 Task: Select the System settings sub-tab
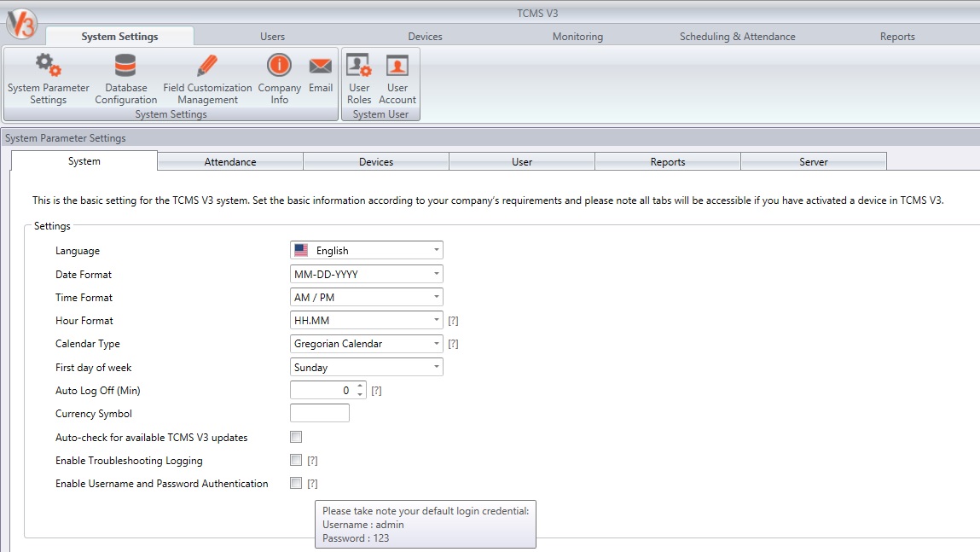(x=84, y=160)
